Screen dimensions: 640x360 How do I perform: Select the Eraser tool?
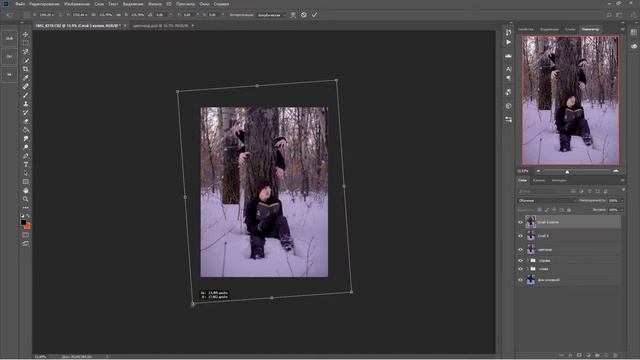coord(26,121)
